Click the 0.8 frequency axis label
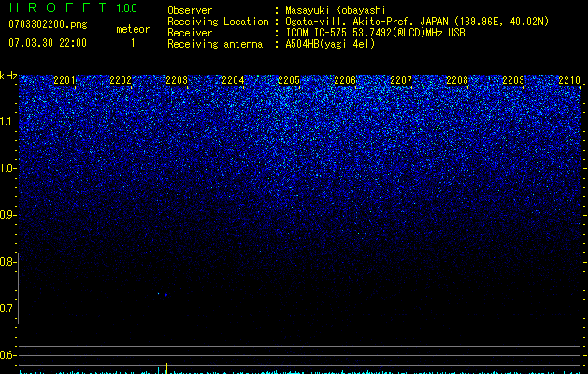The height and width of the screenshot is (374, 588). (7, 262)
